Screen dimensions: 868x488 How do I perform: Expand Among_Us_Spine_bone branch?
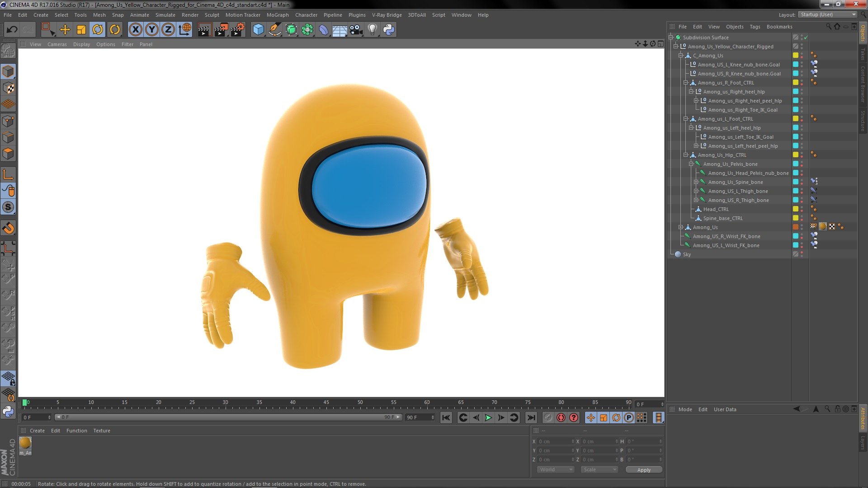pyautogui.click(x=696, y=182)
